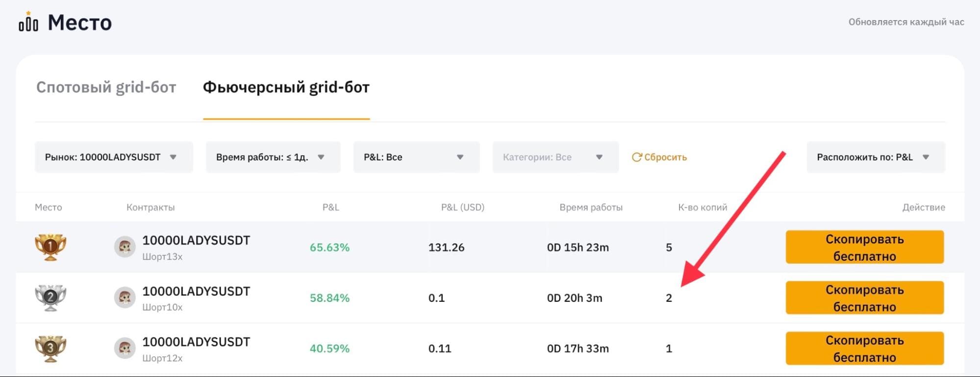980x377 pixels.
Task: Click the 10000LADYSUSDT contract name in first row
Action: point(196,241)
